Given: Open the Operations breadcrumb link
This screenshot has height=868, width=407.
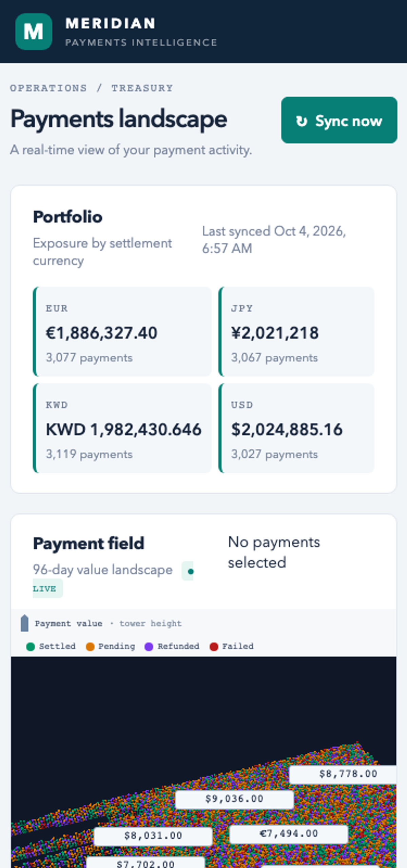Looking at the screenshot, I should [x=49, y=88].
